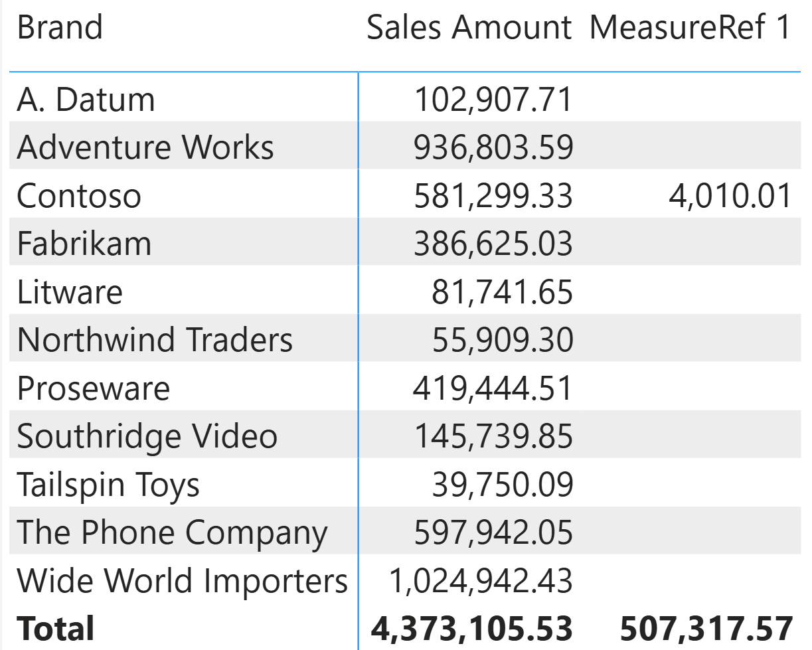Click the Tailspin Toys brand name
This screenshot has width=812, height=650.
click(108, 485)
